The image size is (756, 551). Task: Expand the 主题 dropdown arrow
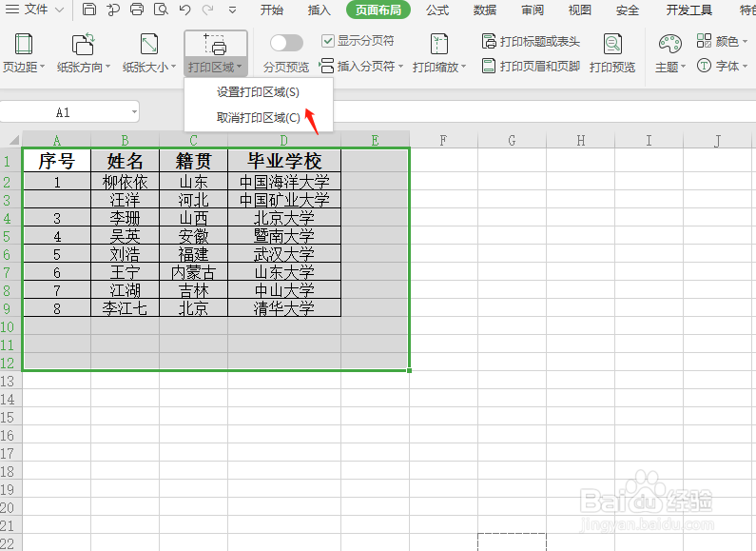click(683, 67)
